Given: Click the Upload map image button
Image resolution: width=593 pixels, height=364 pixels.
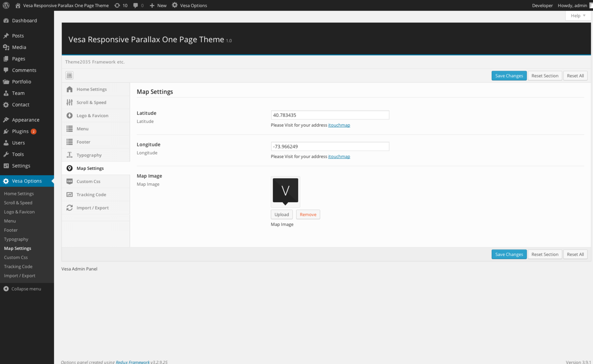Looking at the screenshot, I should (x=282, y=214).
